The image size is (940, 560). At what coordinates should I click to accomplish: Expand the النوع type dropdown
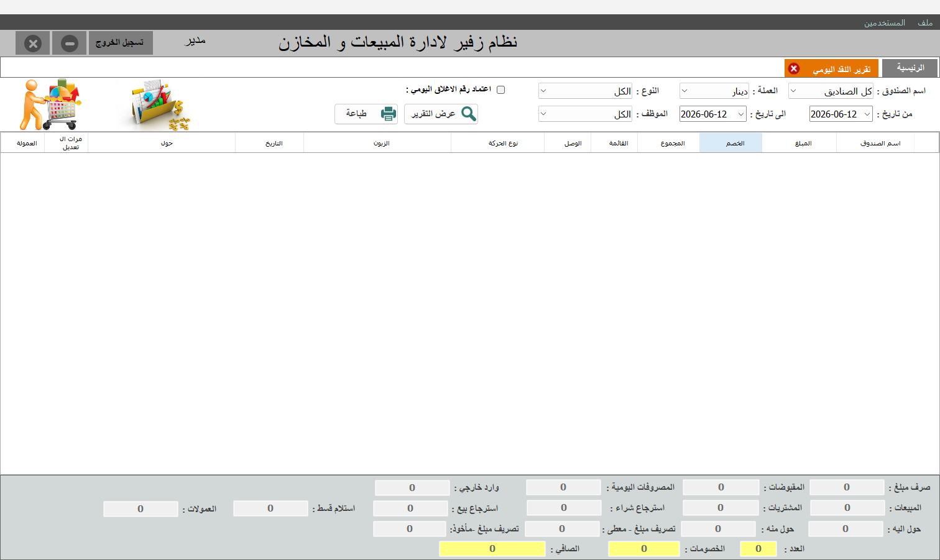543,91
